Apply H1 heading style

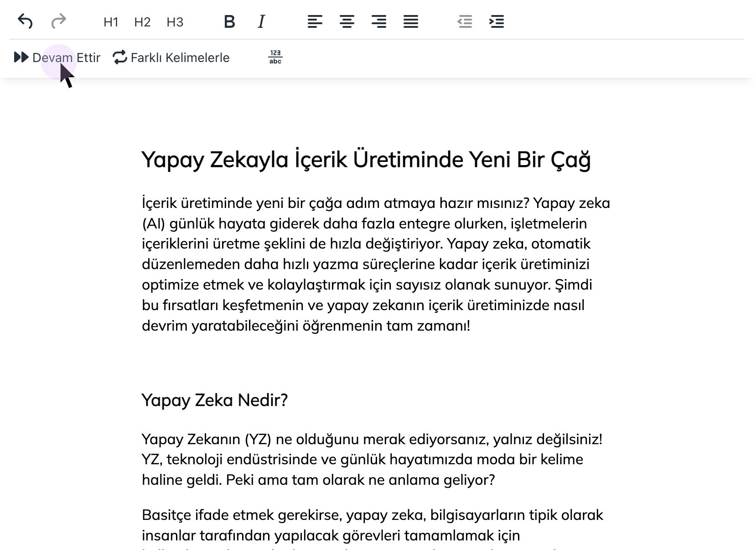click(x=111, y=22)
